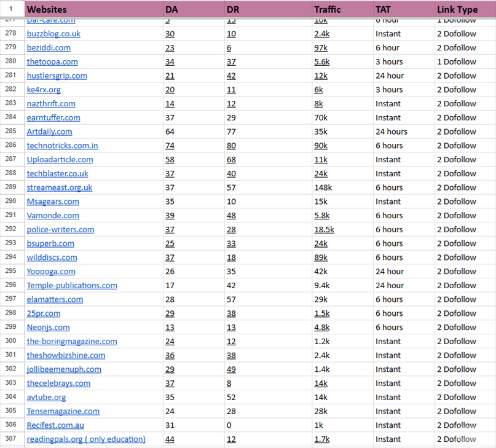This screenshot has height=448, width=496.
Task: Open the Tensemagazine.com link
Action: (x=63, y=411)
